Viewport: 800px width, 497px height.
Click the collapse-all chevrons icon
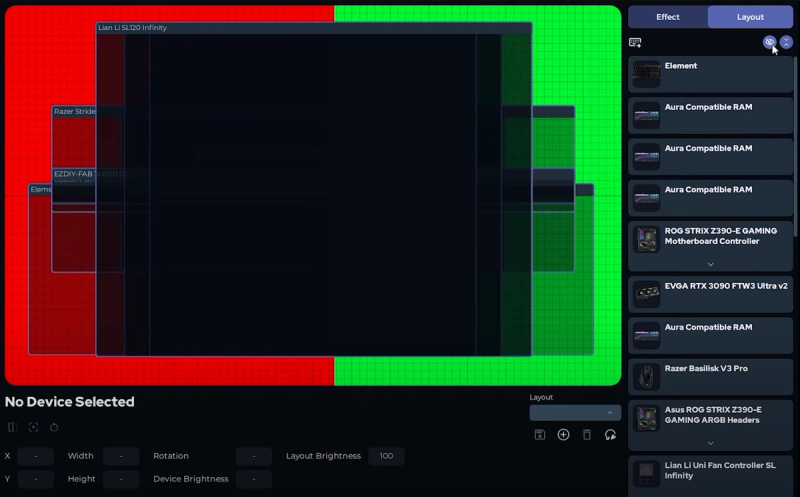coord(786,42)
